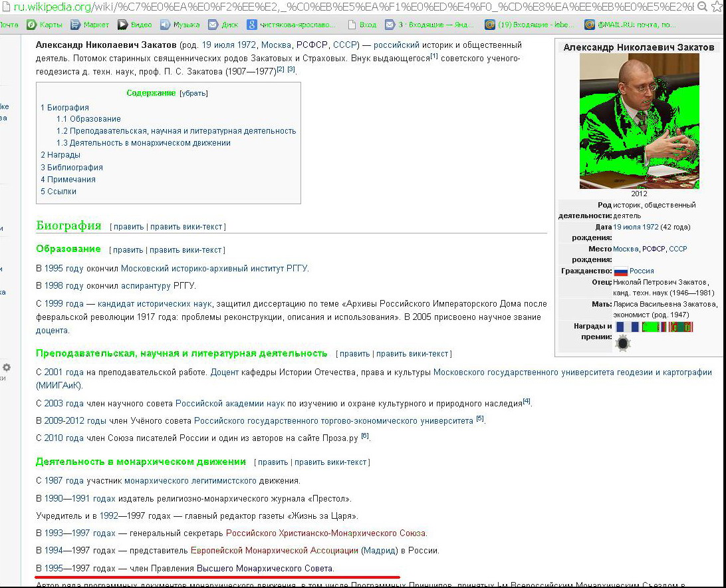Click the gear icon in the left sidebar
Image resolution: width=726 pixels, height=588 pixels.
pyautogui.click(x=7, y=367)
